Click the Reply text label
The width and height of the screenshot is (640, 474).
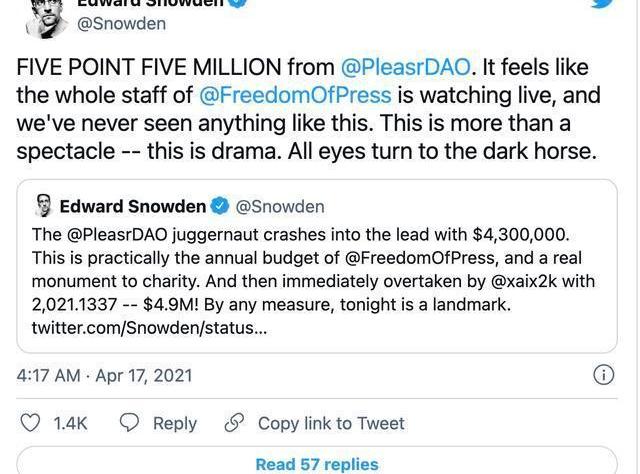174,424
